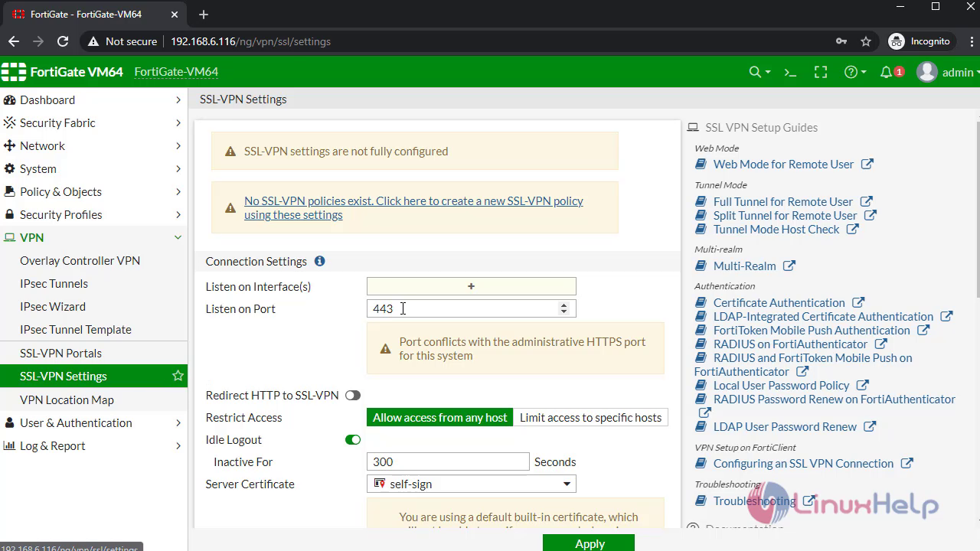This screenshot has width=980, height=551.
Task: Click book icon next to Full Tunnel guide
Action: (701, 201)
